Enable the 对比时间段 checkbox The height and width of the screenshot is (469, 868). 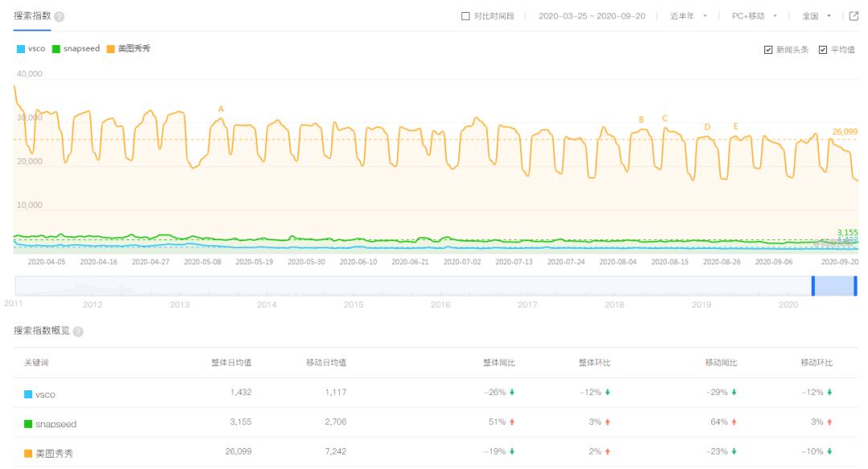point(465,16)
